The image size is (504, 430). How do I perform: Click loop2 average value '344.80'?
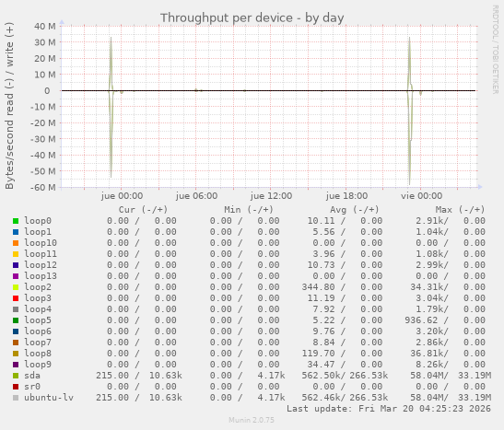[318, 287]
